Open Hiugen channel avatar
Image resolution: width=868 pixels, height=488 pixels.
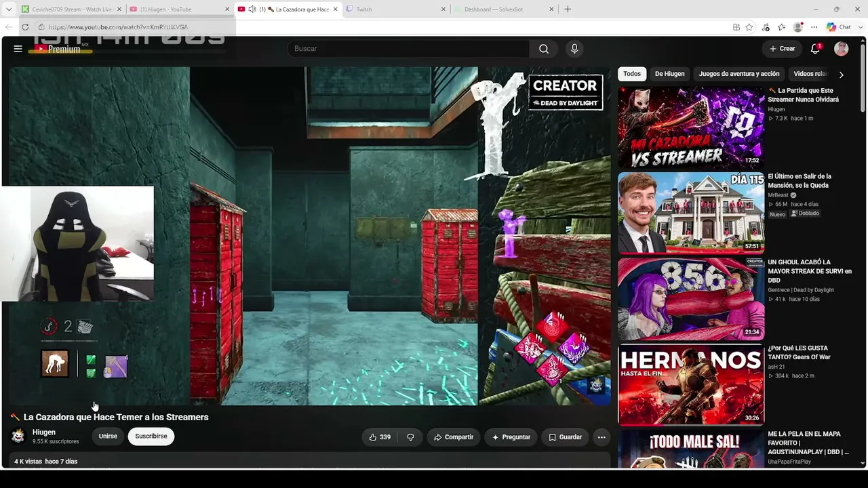pyautogui.click(x=18, y=436)
